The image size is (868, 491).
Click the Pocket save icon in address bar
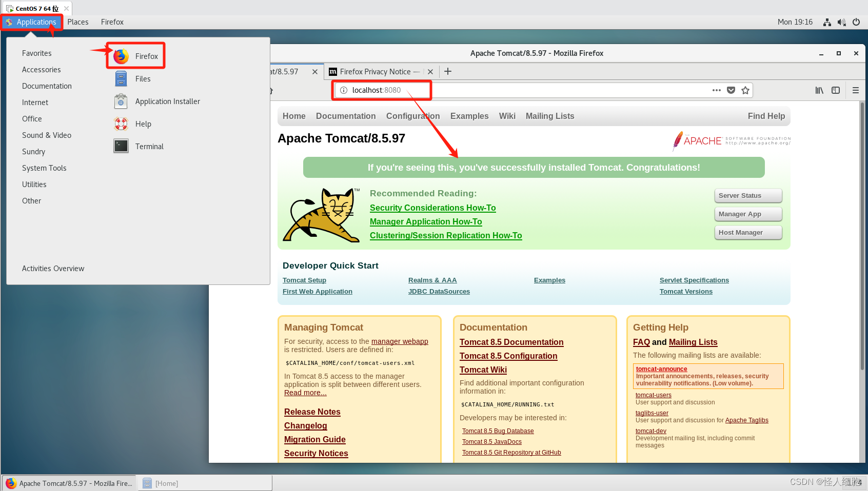click(731, 90)
